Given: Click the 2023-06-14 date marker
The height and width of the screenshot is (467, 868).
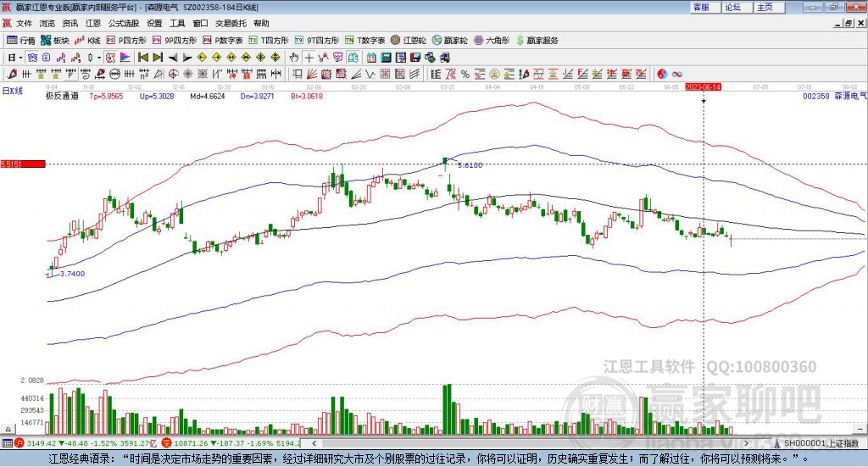Looking at the screenshot, I should tap(703, 86).
